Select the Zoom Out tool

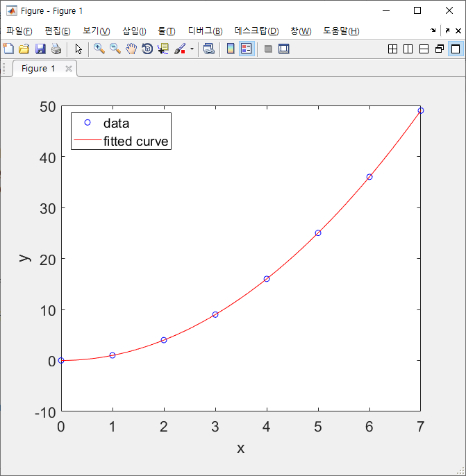(115, 49)
